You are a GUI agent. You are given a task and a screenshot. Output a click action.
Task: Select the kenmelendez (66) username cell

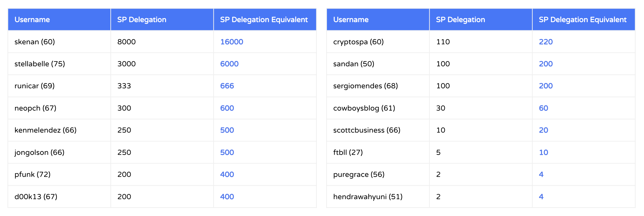(x=45, y=130)
